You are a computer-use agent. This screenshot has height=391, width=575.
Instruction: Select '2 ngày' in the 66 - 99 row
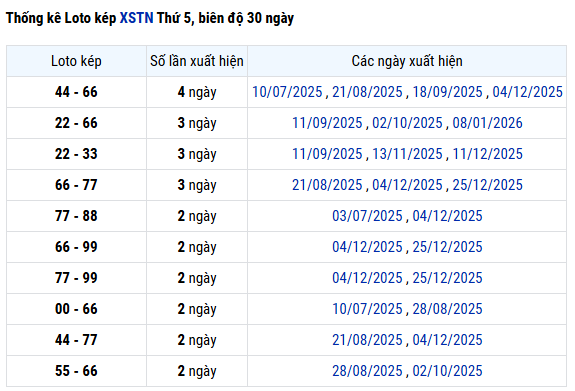coord(197,247)
